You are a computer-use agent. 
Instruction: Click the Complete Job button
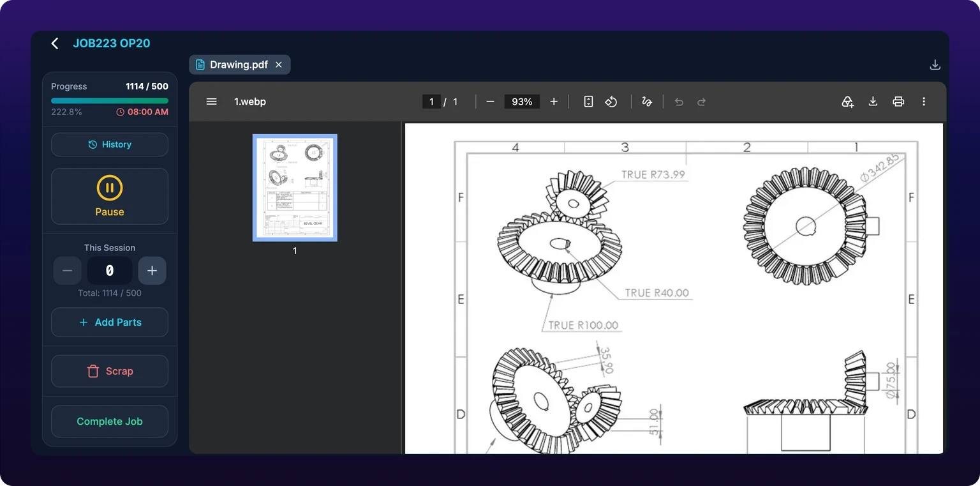(110, 421)
